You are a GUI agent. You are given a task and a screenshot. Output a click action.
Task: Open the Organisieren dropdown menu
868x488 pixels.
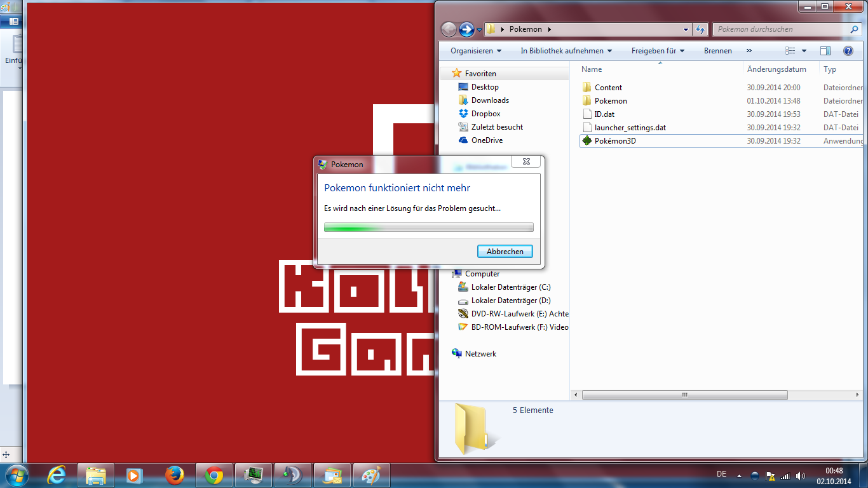click(475, 51)
